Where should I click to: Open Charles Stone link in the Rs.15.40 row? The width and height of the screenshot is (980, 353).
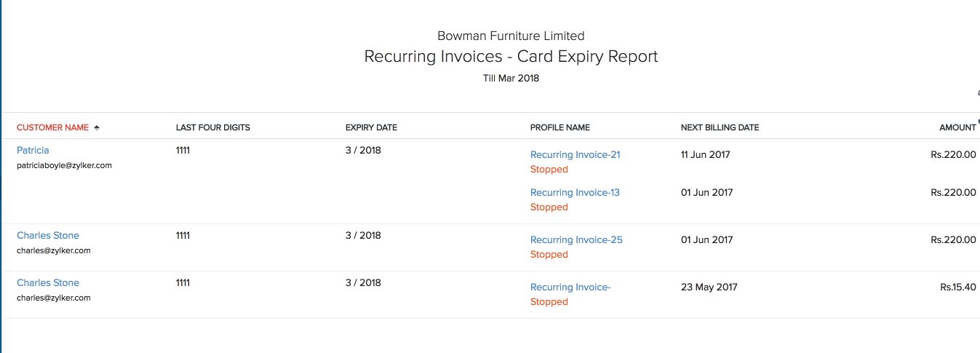click(48, 282)
